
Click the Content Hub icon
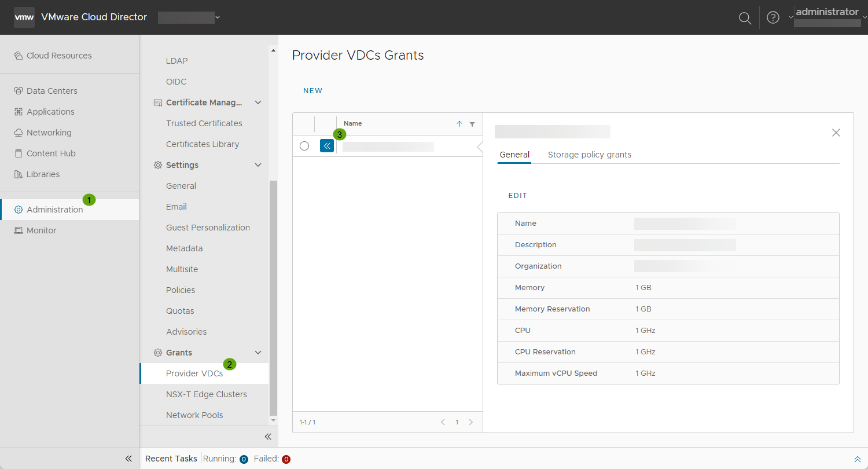(19, 153)
